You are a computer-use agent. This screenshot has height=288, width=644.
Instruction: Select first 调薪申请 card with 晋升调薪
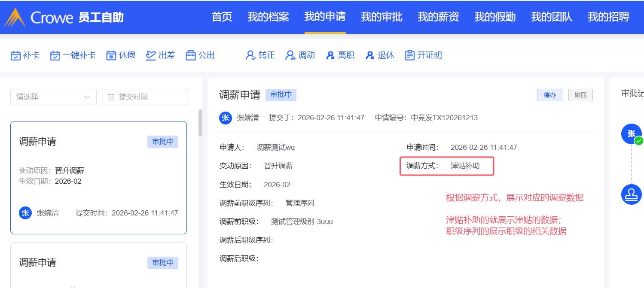point(98,178)
